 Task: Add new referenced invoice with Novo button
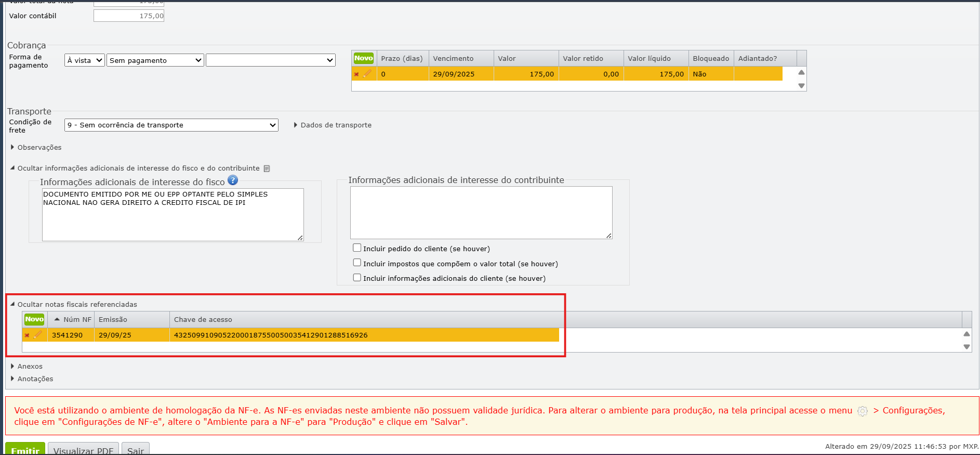pyautogui.click(x=34, y=319)
